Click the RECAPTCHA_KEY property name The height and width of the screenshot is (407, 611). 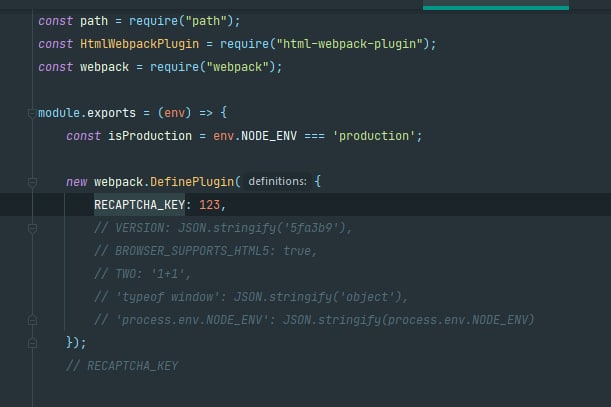tap(140, 205)
